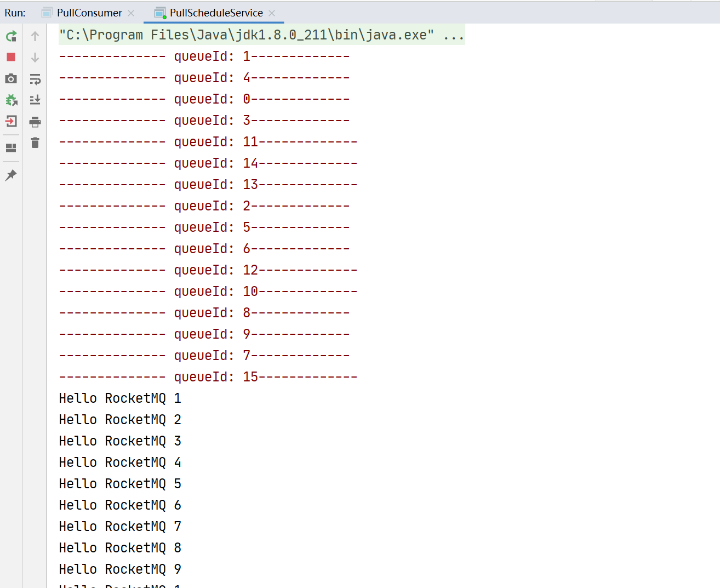Click the 'queueId: 15' output line
This screenshot has width=720, height=588.
(x=208, y=377)
